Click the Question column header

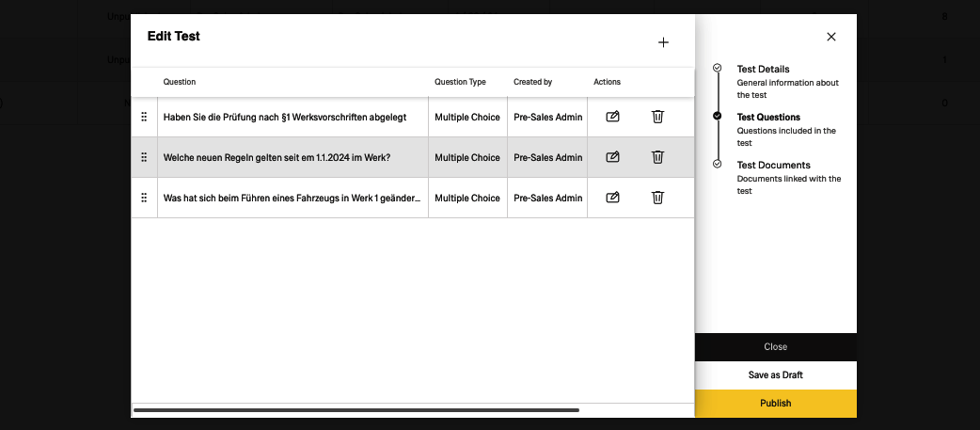pos(180,82)
